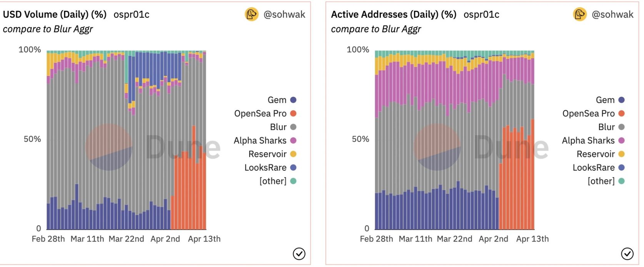Click the Dune watermark logo in Active Addresses chart
This screenshot has height=267, width=644.
point(481,147)
